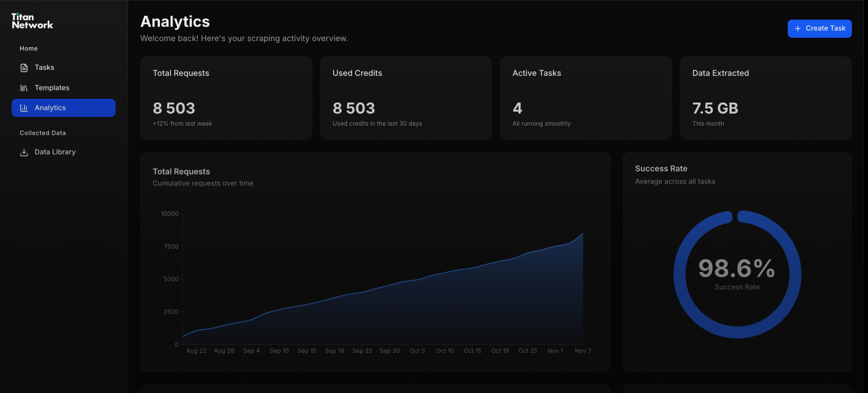
Task: Click the Data Library download icon
Action: click(x=24, y=152)
